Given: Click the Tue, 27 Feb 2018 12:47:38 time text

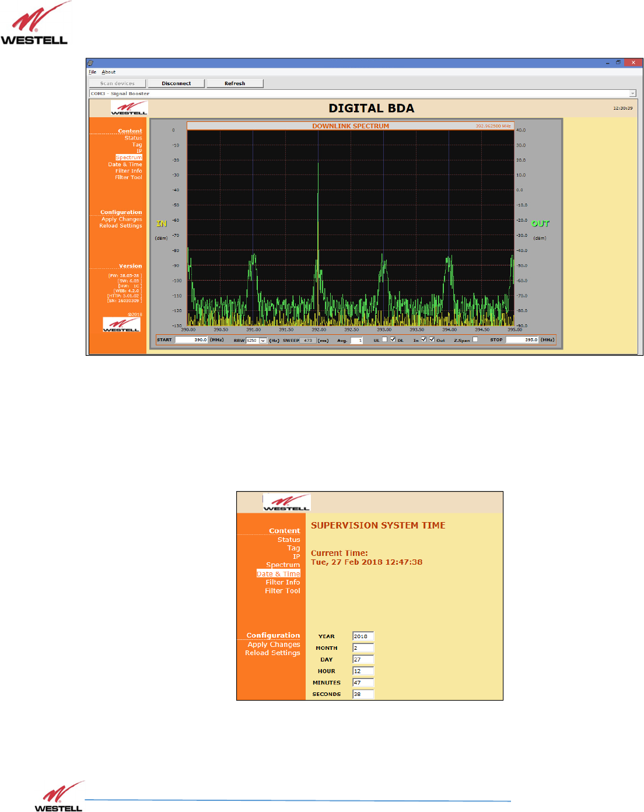Looking at the screenshot, I should (366, 562).
